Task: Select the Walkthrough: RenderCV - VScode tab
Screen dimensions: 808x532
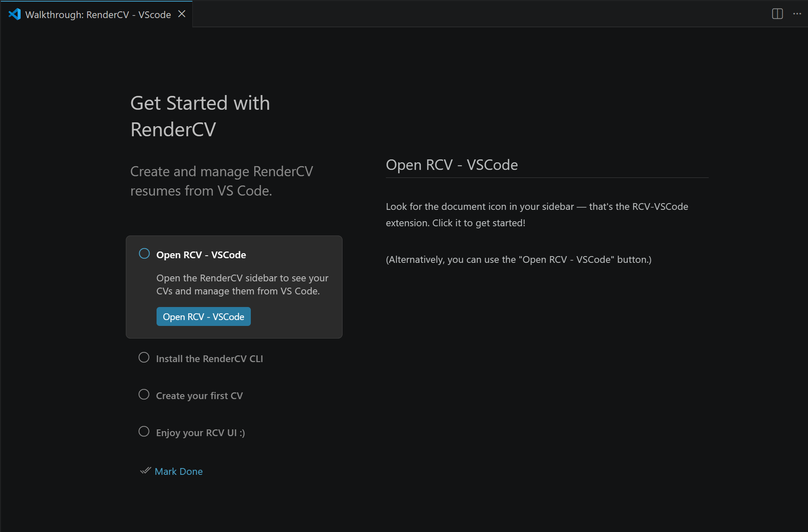Action: pyautogui.click(x=96, y=14)
